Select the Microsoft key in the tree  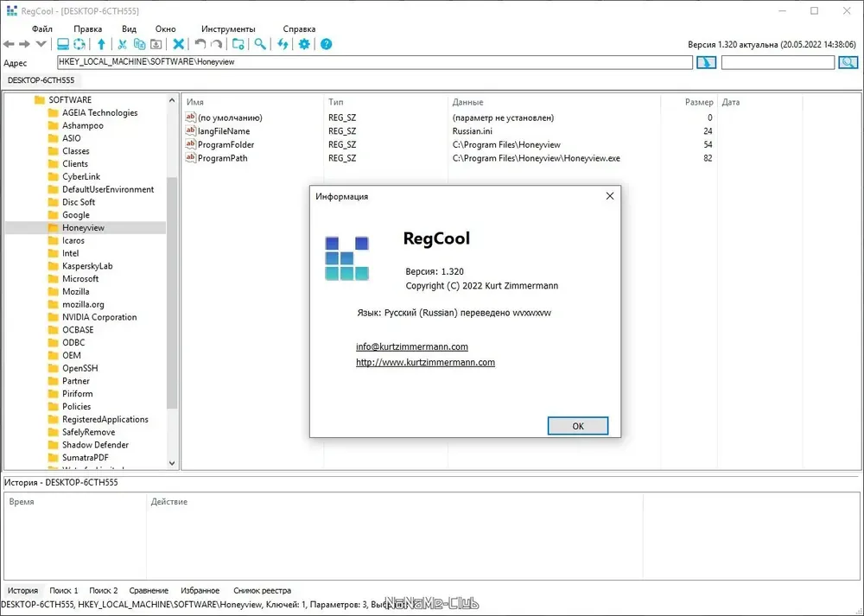pyautogui.click(x=80, y=279)
